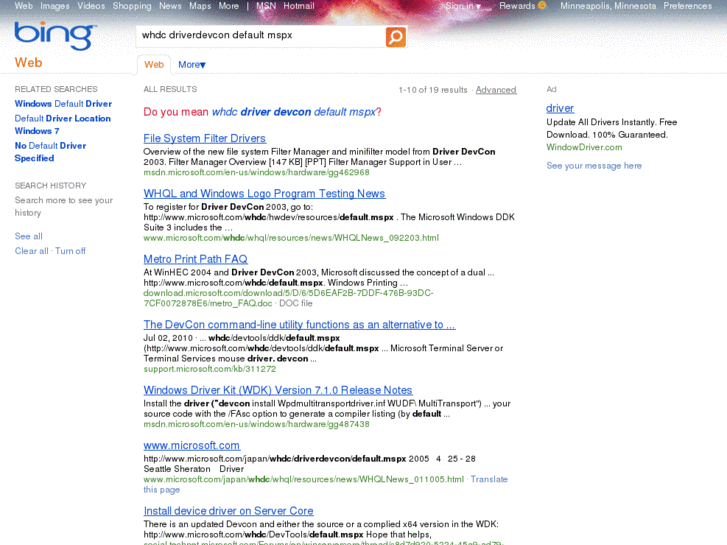Open Web in top navigation
This screenshot has width=727, height=545.
[x=24, y=6]
